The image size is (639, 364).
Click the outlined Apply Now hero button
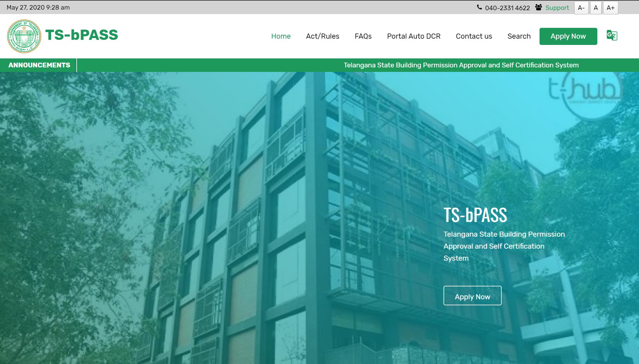472,296
